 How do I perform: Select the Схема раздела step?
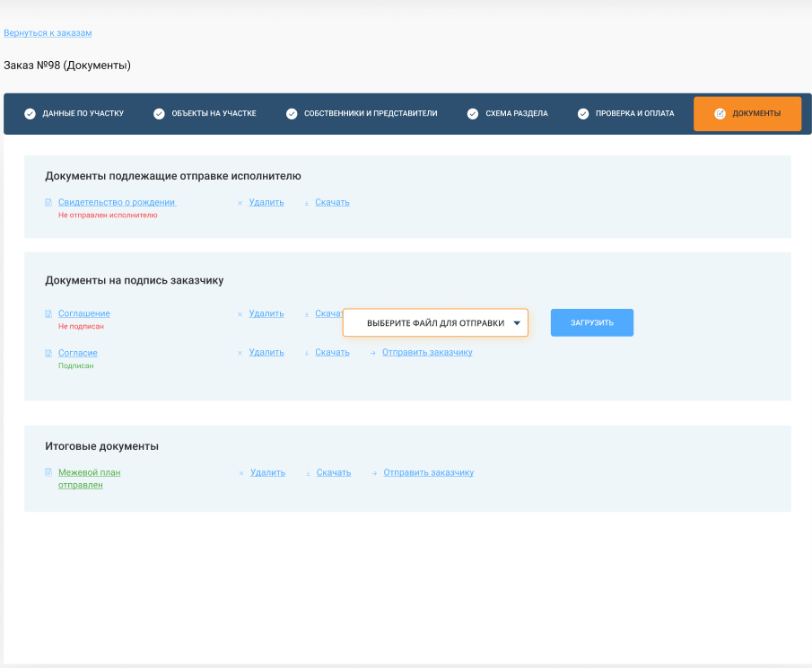point(508,113)
